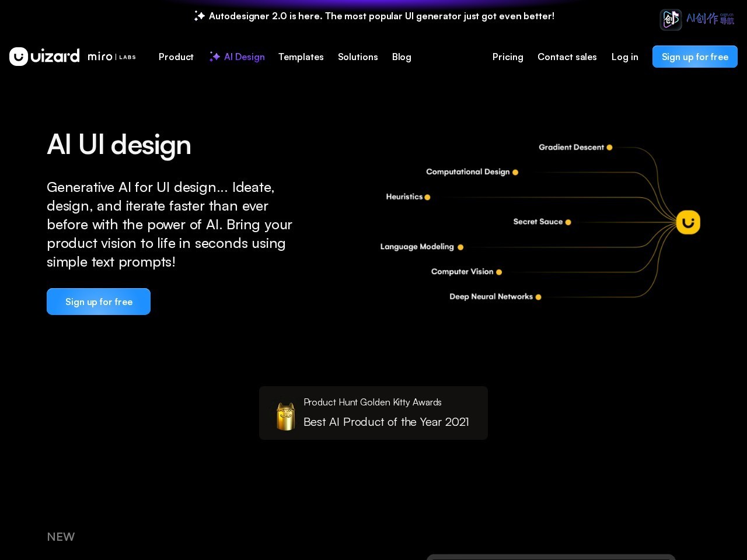Click the miro LABS logo
The width and height of the screenshot is (747, 560).
[x=111, y=57]
